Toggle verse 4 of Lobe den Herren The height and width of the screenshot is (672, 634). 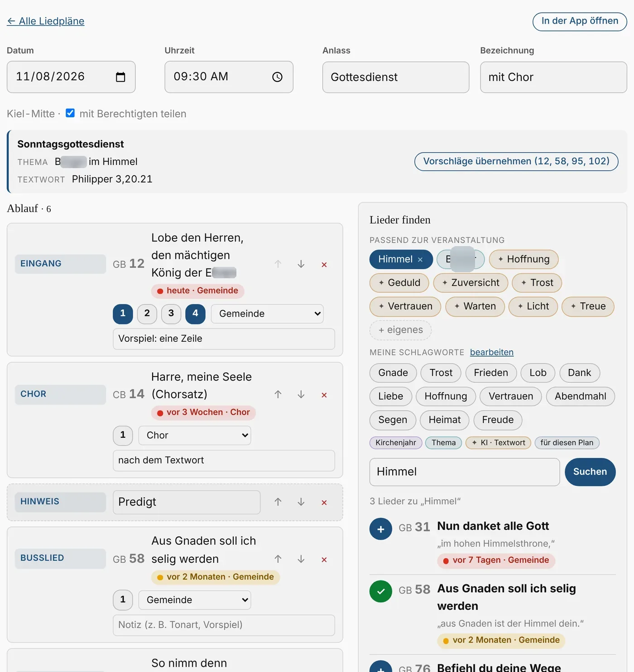(195, 314)
